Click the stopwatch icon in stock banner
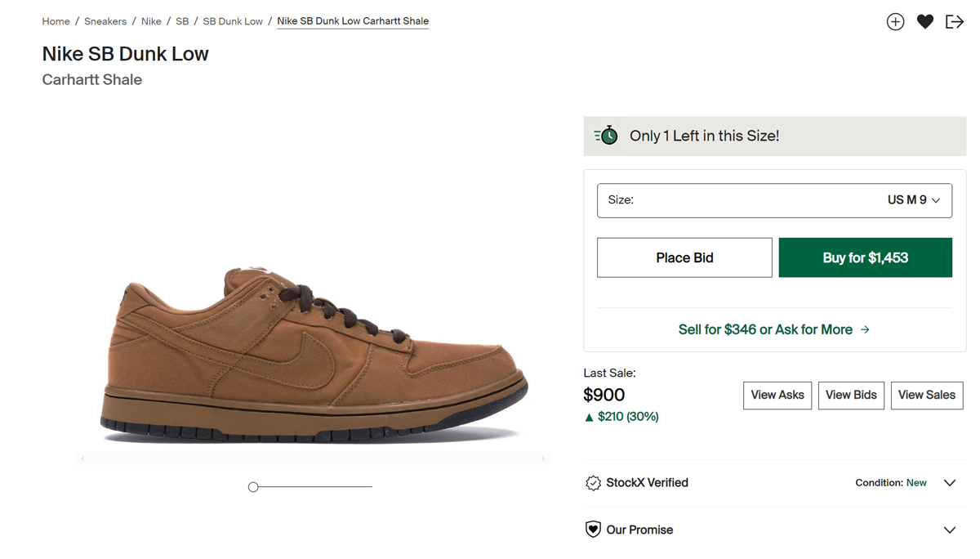The height and width of the screenshot is (559, 980). tap(607, 136)
